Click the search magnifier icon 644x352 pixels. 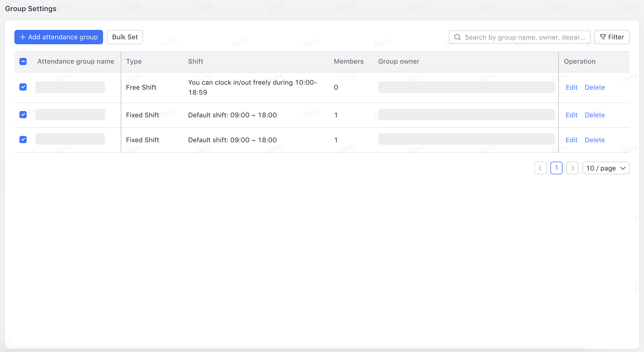coord(458,37)
